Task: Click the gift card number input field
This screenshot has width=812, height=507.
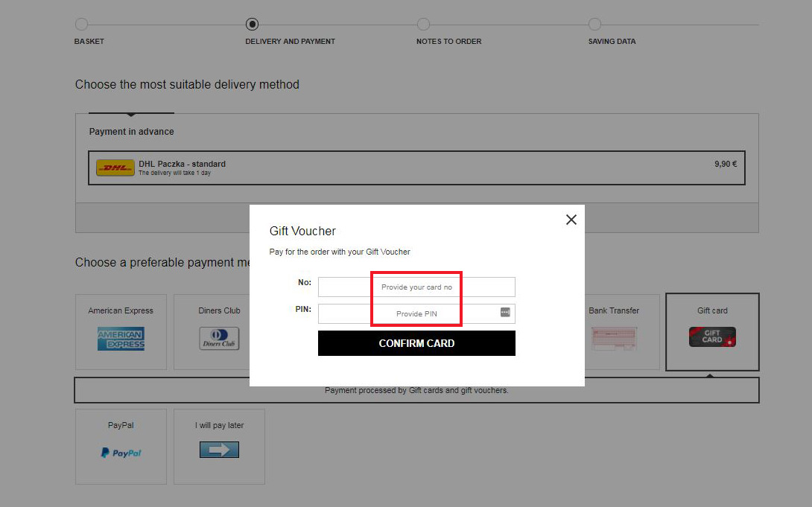Action: point(416,287)
